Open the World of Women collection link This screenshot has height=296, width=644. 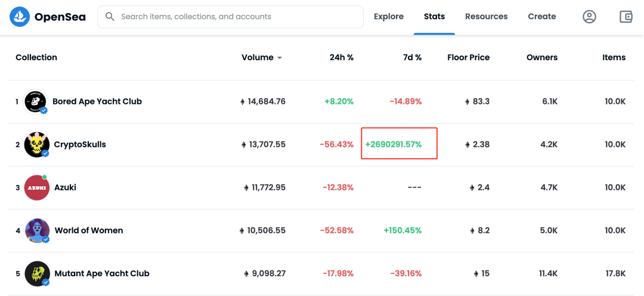click(x=89, y=230)
